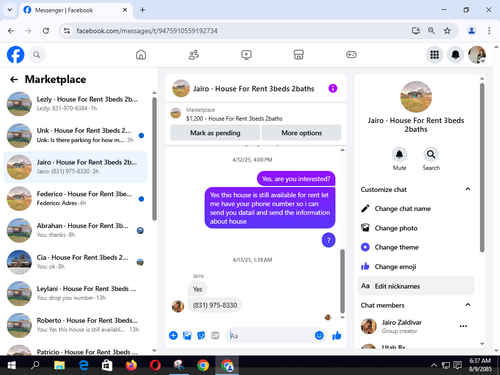This screenshot has width=500, height=375.
Task: Select Change theme option
Action: (416, 247)
